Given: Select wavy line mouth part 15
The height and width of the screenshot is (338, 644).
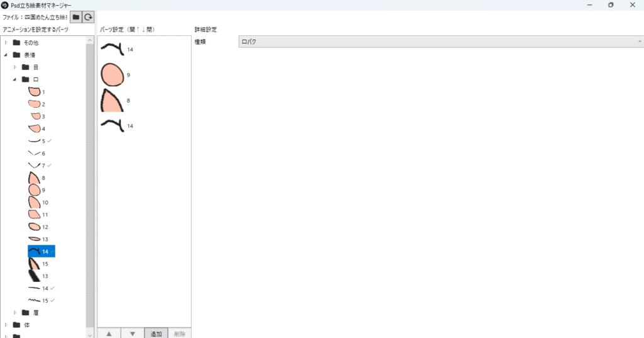Looking at the screenshot, I should 36,300.
